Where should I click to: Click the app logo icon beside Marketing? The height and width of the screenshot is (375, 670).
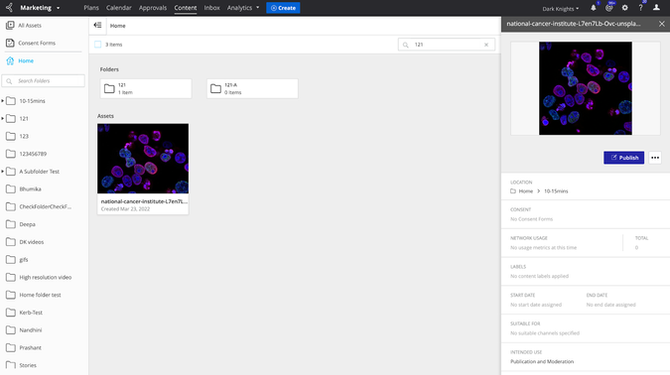pos(9,8)
